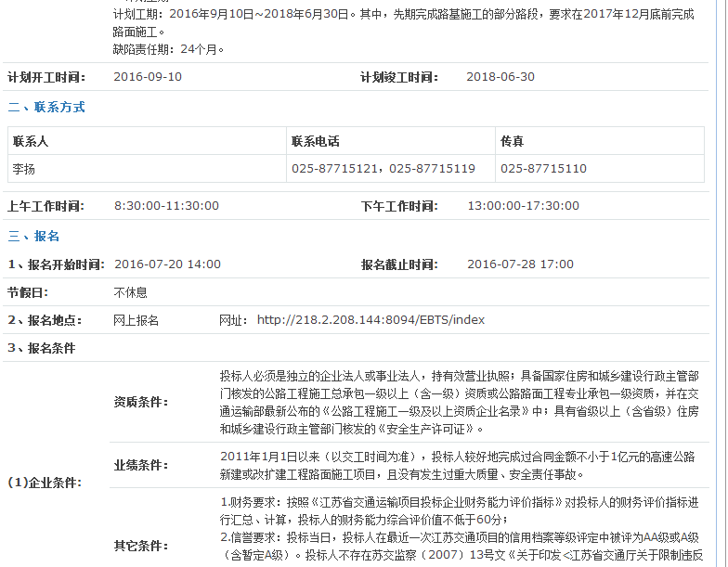Click the 不休息 holiday value
This screenshot has width=728, height=567.
coord(130,292)
